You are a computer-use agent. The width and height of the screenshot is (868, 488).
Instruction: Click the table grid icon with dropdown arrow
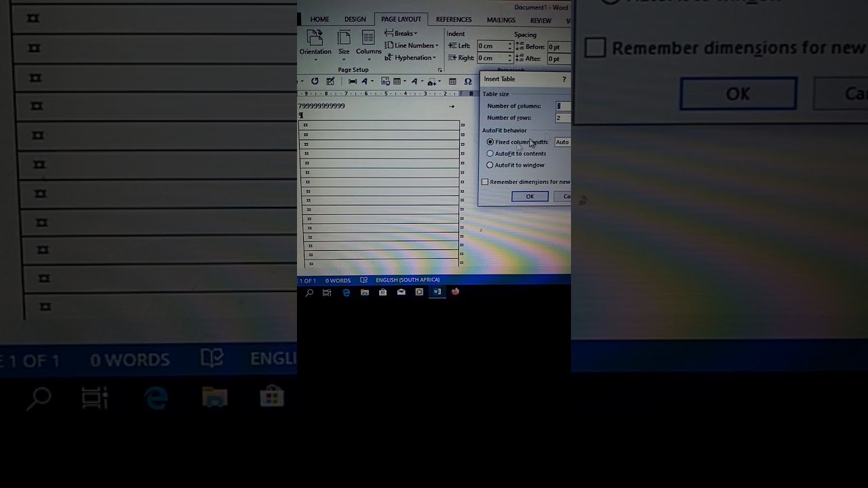click(x=399, y=81)
